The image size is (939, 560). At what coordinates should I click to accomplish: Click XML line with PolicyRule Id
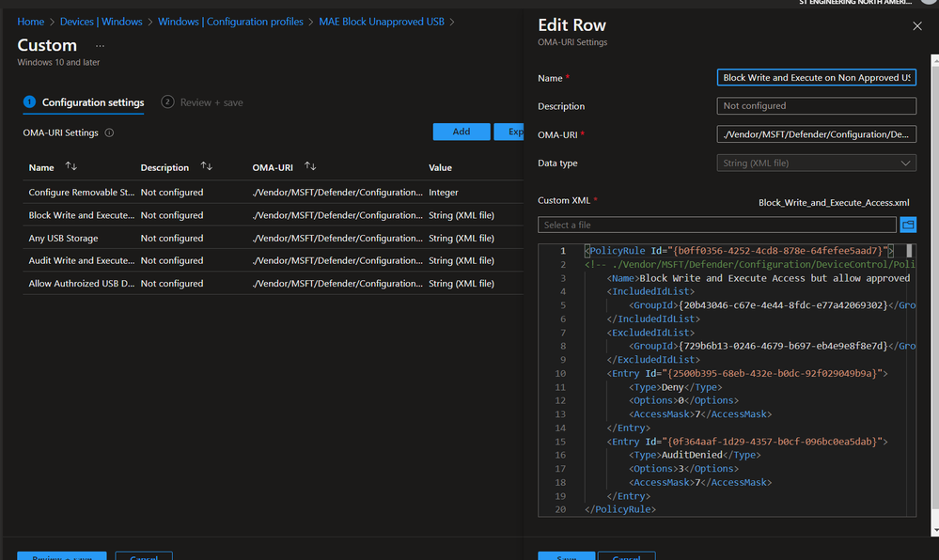click(739, 251)
